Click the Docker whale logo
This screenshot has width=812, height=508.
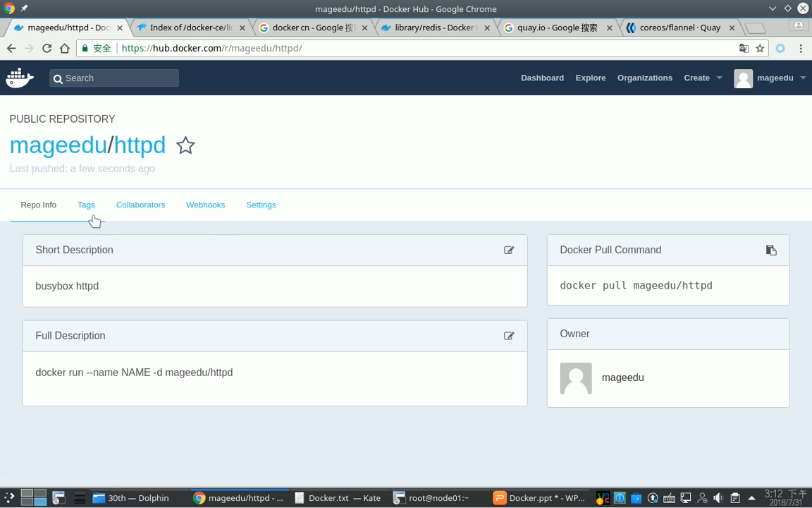point(20,78)
